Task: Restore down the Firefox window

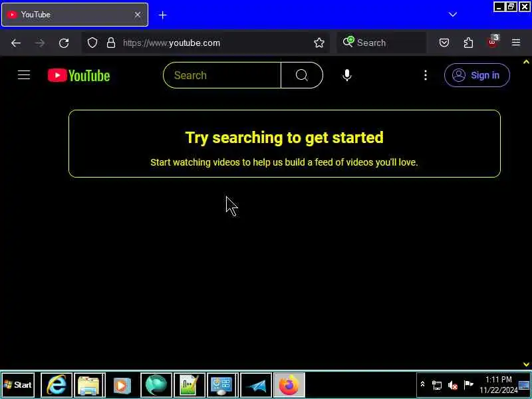Action: click(511, 7)
